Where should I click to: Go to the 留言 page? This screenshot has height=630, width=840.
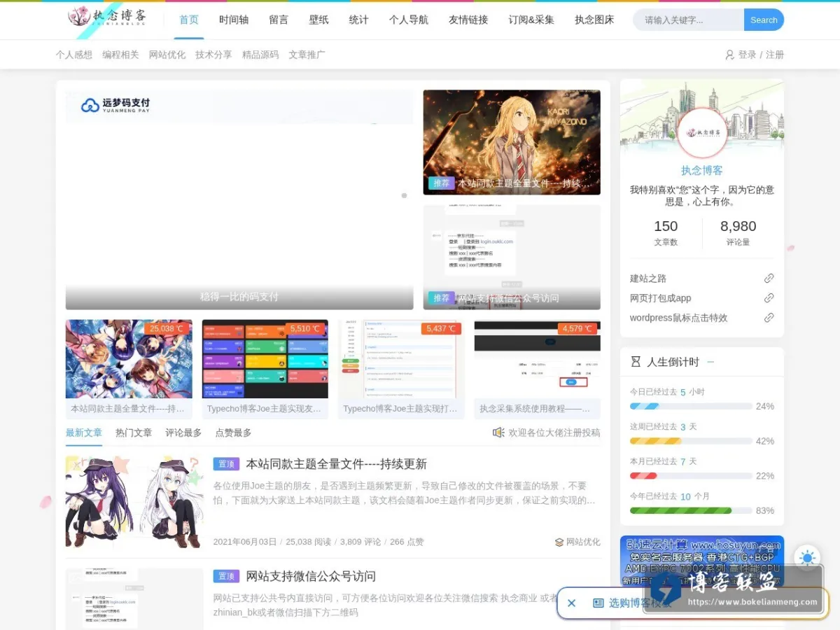pyautogui.click(x=279, y=20)
